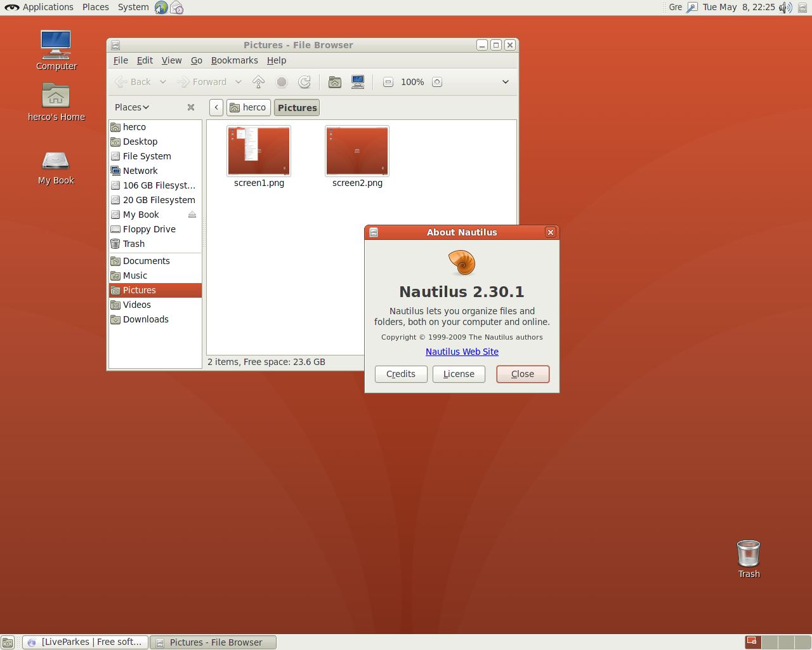Select Pictures path bar button
Viewport: 812px width, 650px height.
pos(297,107)
